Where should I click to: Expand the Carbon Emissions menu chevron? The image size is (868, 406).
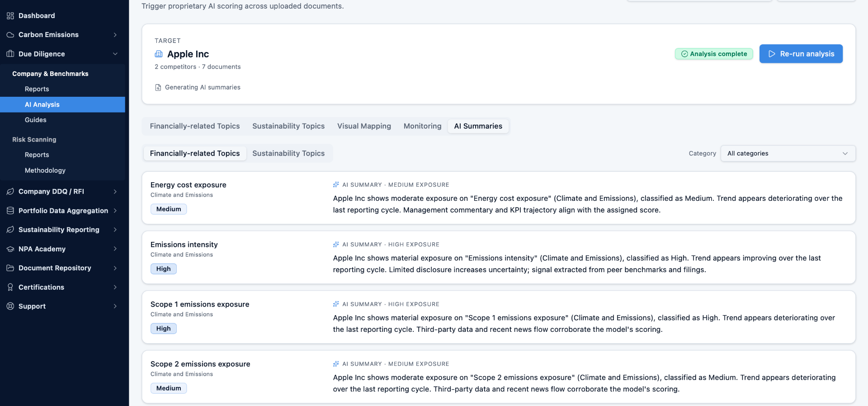(x=115, y=35)
